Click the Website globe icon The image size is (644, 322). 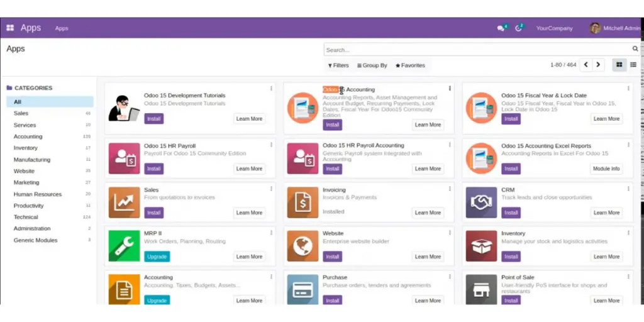[303, 246]
